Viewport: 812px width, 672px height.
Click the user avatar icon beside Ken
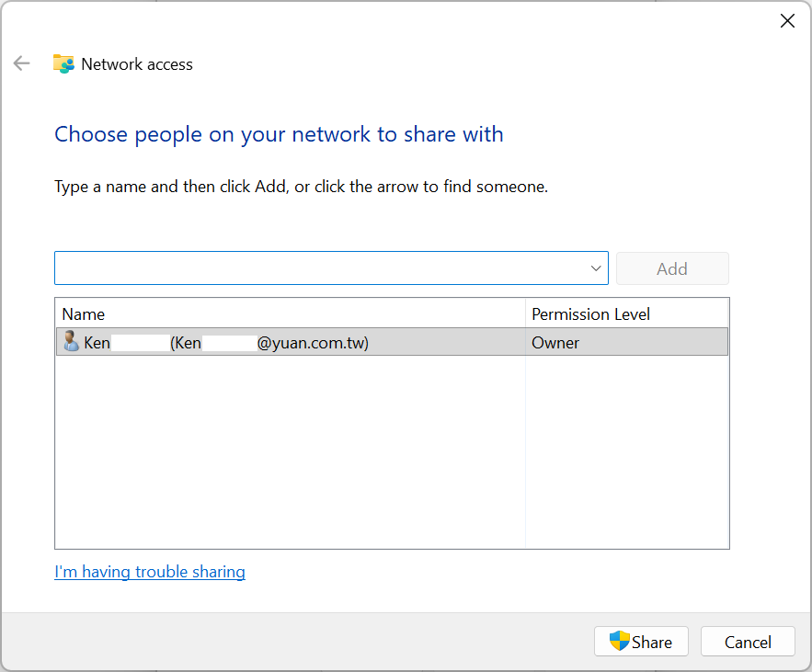point(71,342)
